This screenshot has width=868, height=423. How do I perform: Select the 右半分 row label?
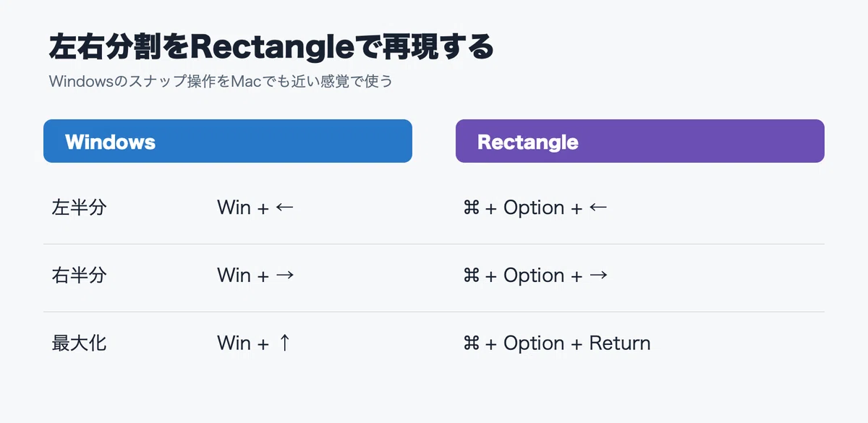80,276
